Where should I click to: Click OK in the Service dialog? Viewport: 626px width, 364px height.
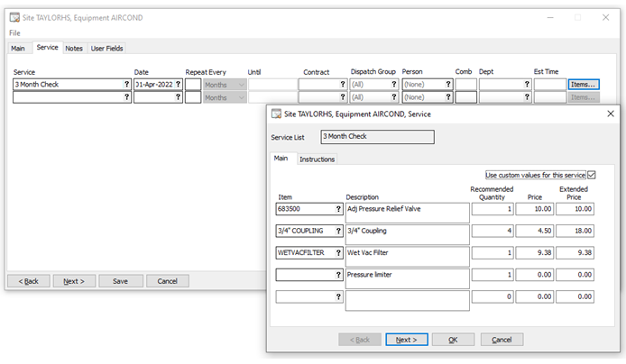point(453,340)
